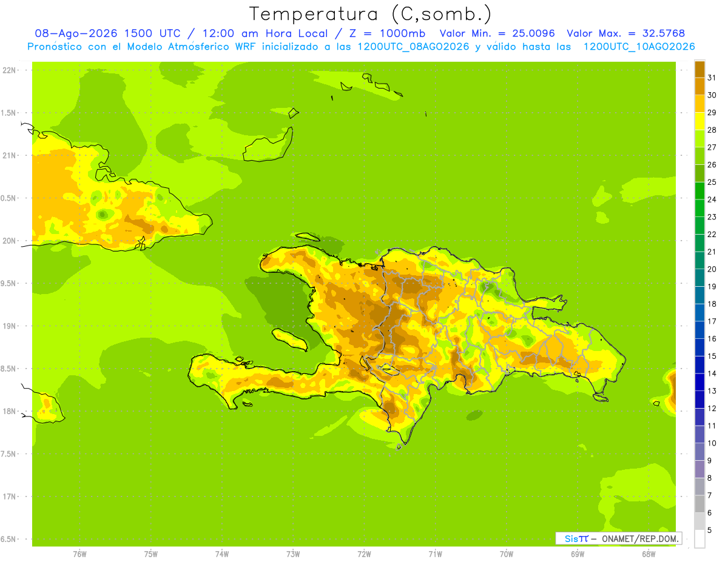Click the colorbar label '28'

click(x=712, y=130)
